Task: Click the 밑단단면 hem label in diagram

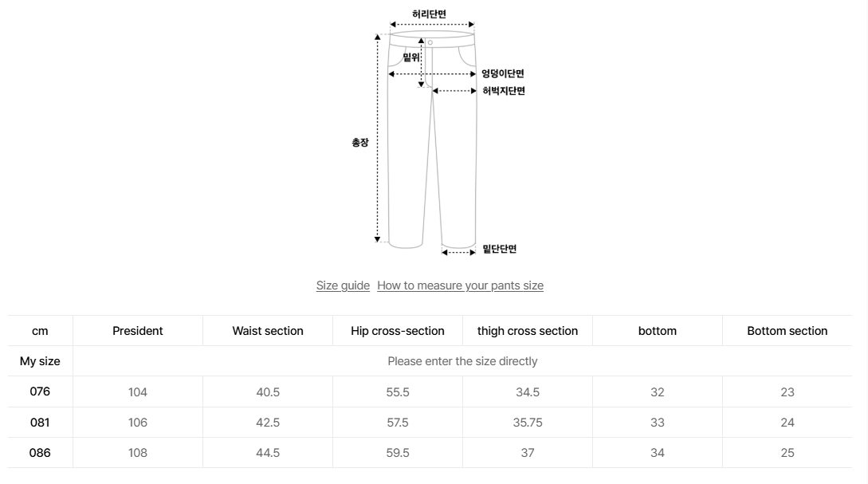Action: 499,249
